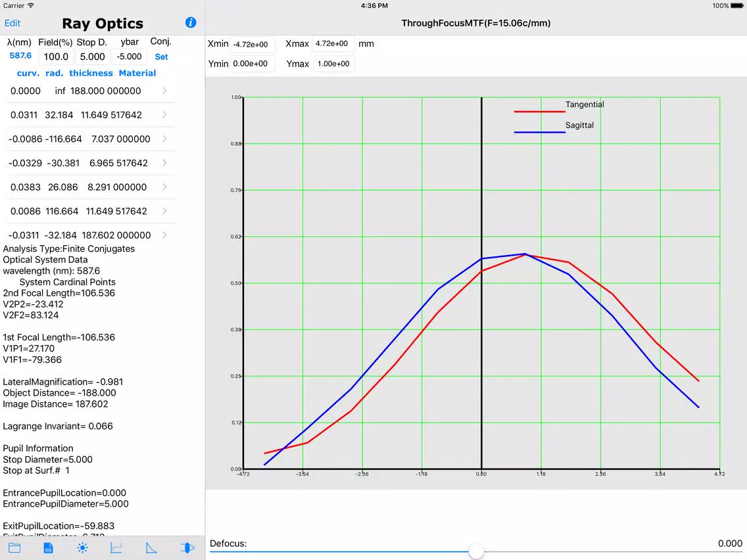Tap the Set conjugates button

click(161, 57)
